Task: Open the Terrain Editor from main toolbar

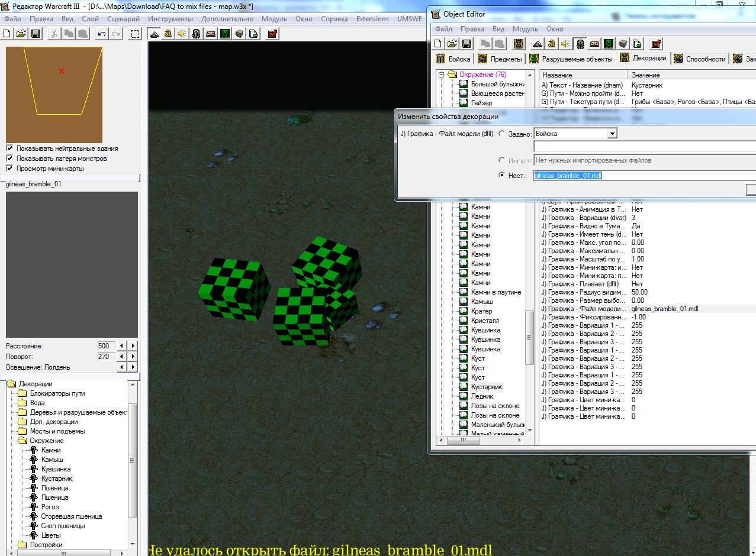Action: (154, 34)
